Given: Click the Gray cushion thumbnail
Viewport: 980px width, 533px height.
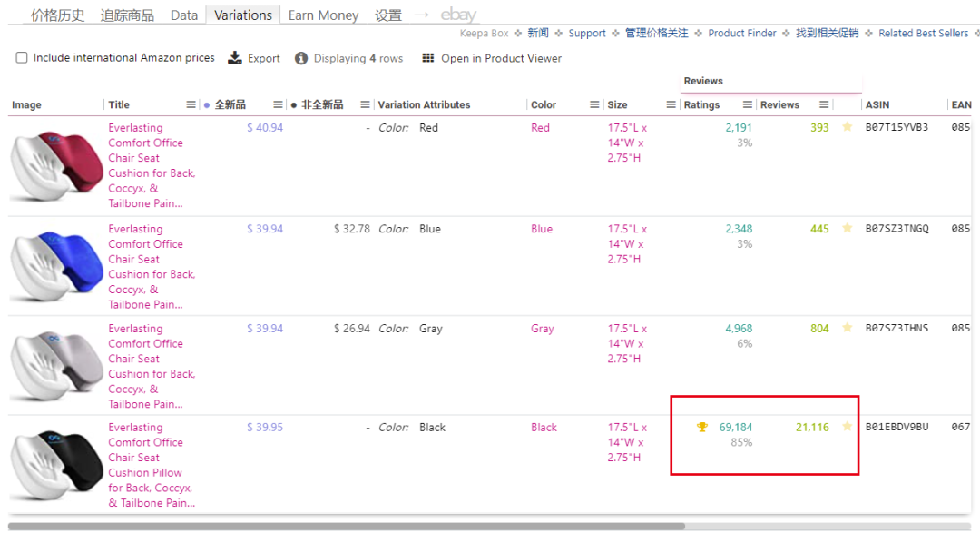Looking at the screenshot, I should tap(56, 366).
